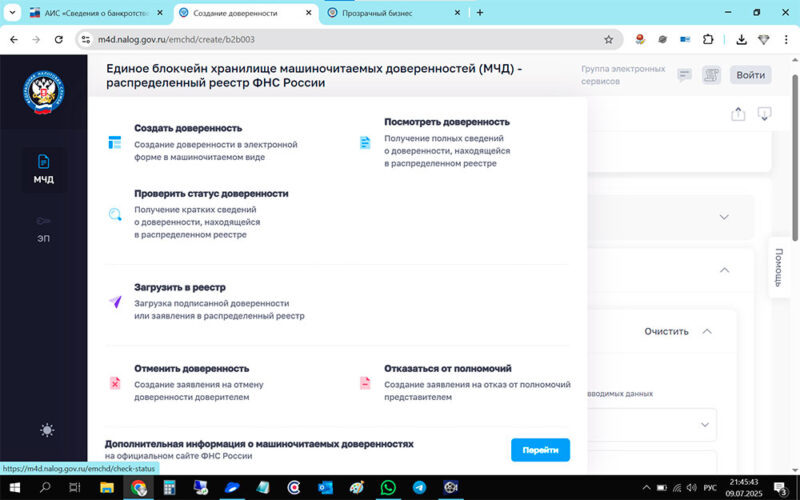The image size is (800, 500).
Task: Open Отказаться от полномочий link
Action: tap(447, 368)
